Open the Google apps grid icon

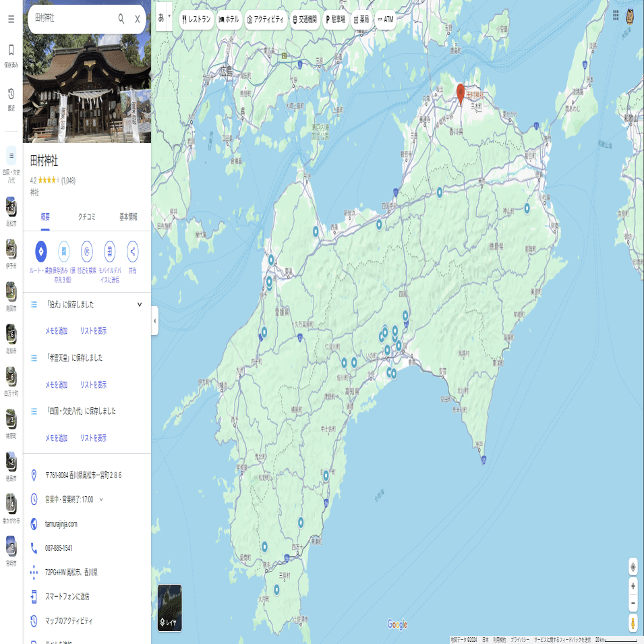coord(616,16)
